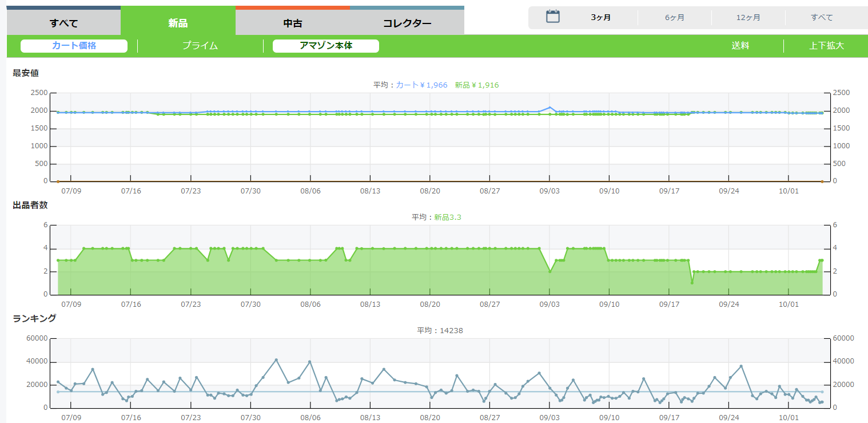Switch to the コレクター tab

coord(407,23)
